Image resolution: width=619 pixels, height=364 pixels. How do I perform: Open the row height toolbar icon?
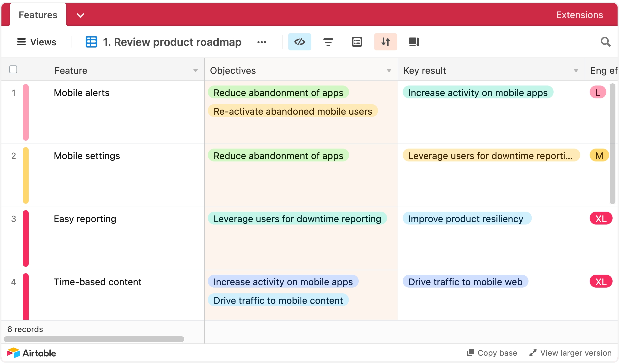(x=414, y=42)
